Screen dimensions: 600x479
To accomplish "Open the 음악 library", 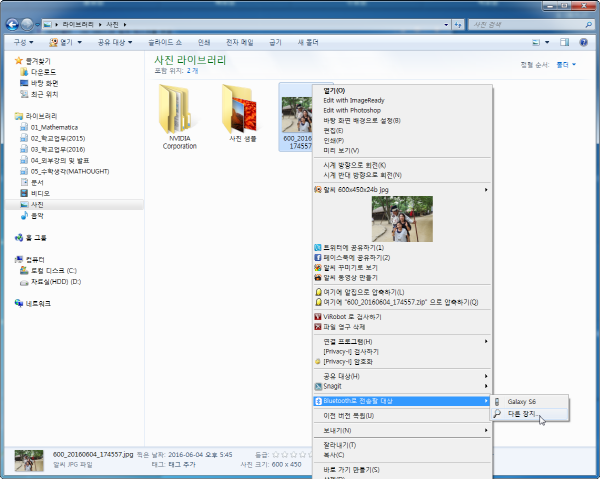I will [x=37, y=216].
